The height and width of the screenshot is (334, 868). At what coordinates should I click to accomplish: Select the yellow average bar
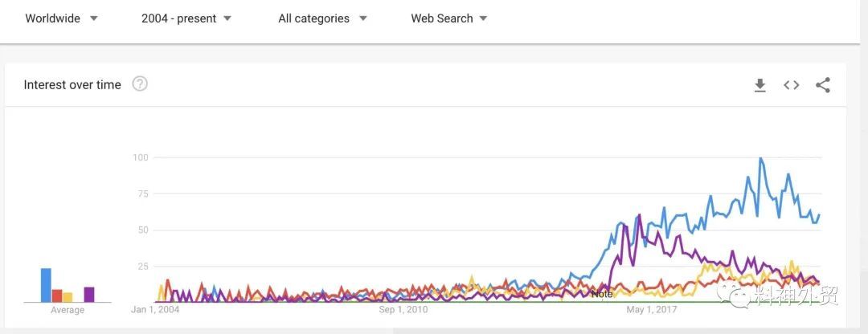(x=68, y=298)
